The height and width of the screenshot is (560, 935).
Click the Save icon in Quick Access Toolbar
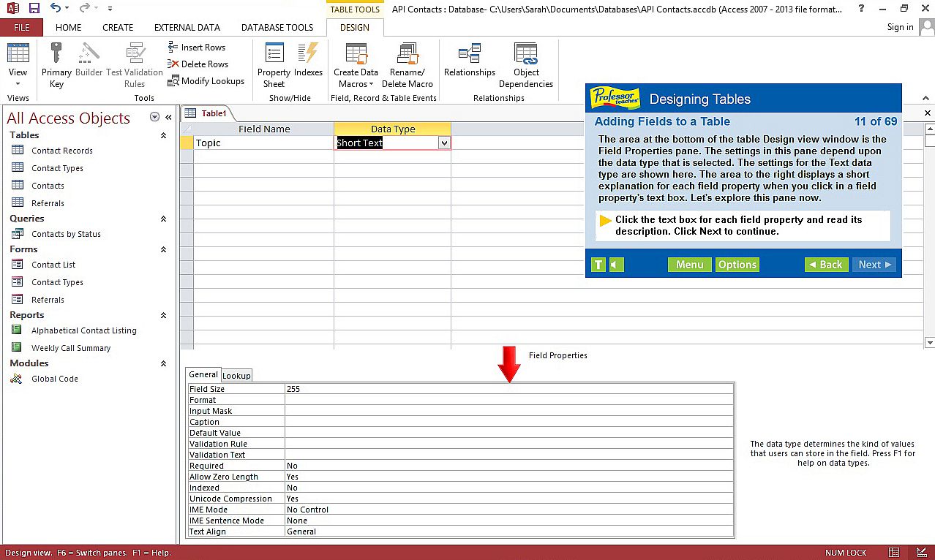click(34, 8)
